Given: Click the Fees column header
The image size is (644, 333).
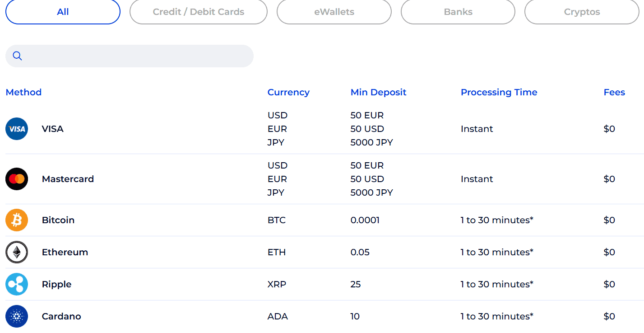Looking at the screenshot, I should 614,92.
